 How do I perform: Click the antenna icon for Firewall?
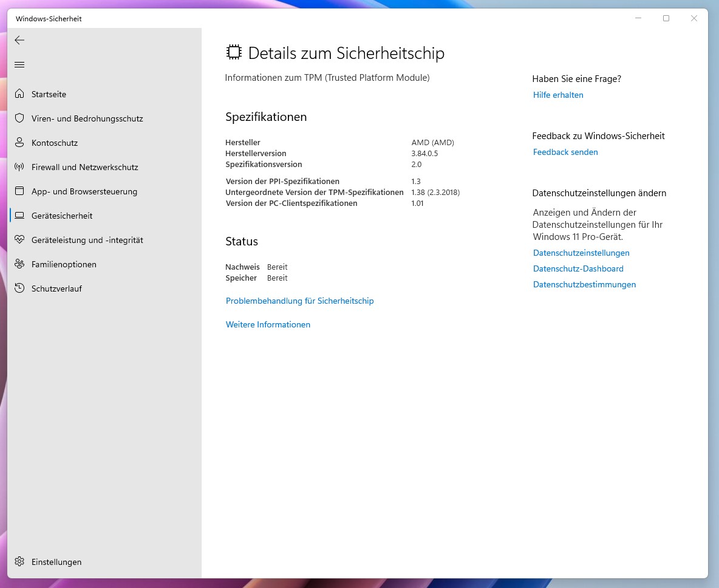(x=19, y=166)
